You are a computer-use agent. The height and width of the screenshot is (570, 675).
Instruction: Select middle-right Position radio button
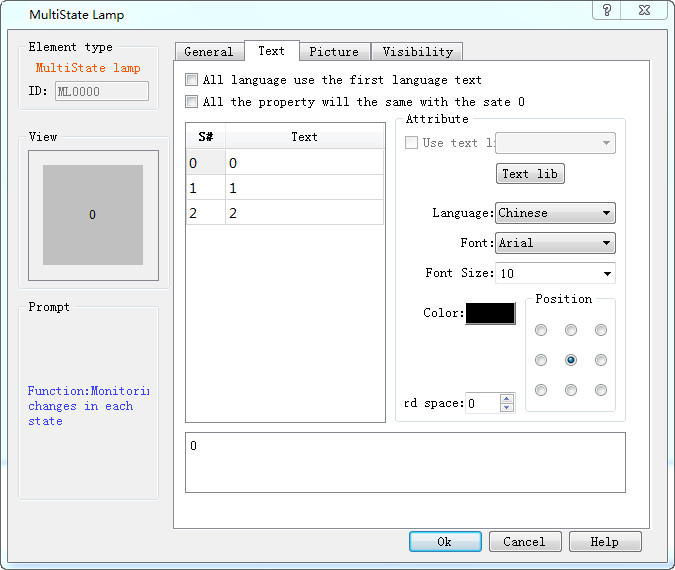click(601, 360)
